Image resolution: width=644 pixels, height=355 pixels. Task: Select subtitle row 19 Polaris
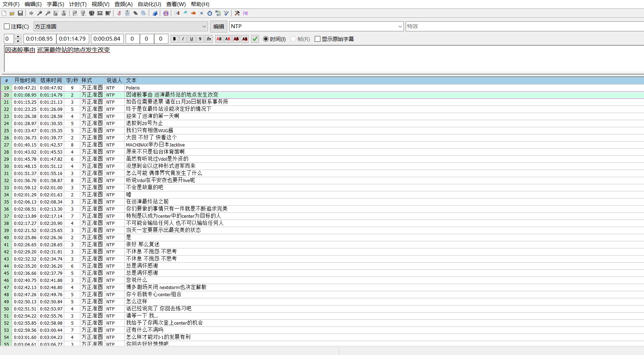coord(322,88)
